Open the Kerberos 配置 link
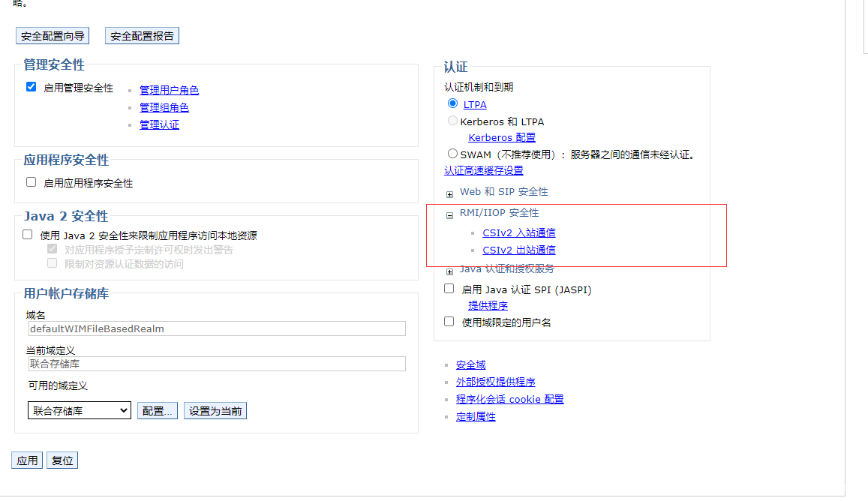 point(501,138)
